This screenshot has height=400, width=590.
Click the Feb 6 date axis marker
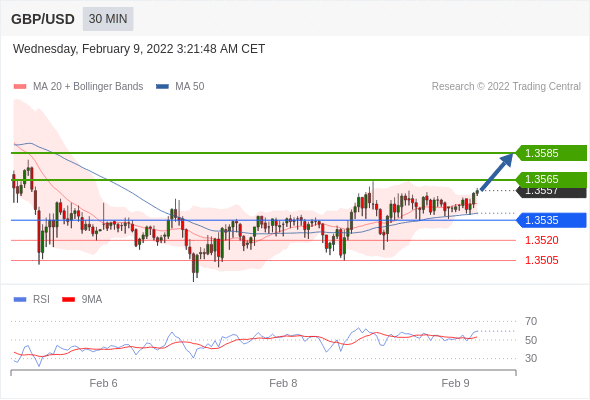click(x=103, y=383)
